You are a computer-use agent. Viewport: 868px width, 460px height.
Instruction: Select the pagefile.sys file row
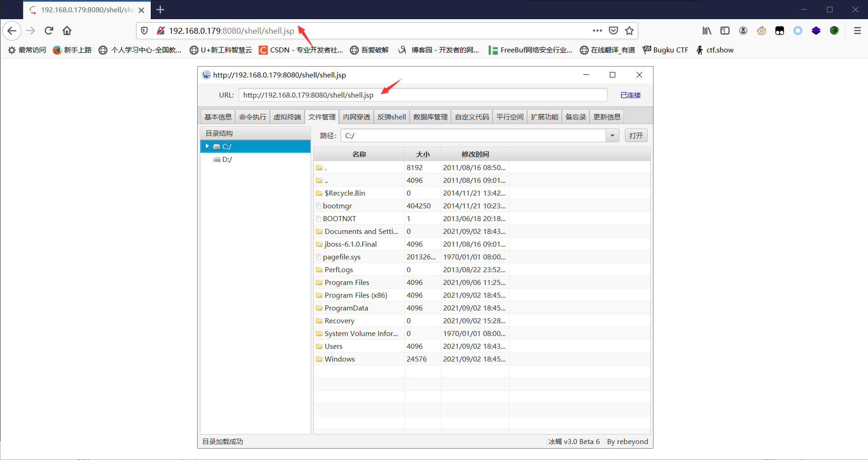click(x=482, y=257)
